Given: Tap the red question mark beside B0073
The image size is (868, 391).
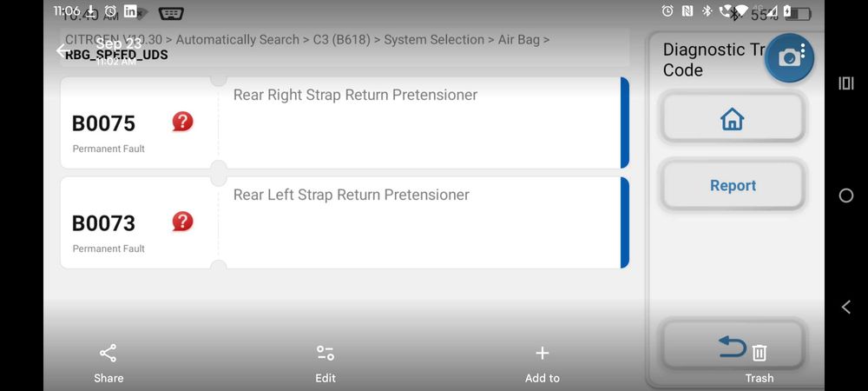Looking at the screenshot, I should pos(182,222).
